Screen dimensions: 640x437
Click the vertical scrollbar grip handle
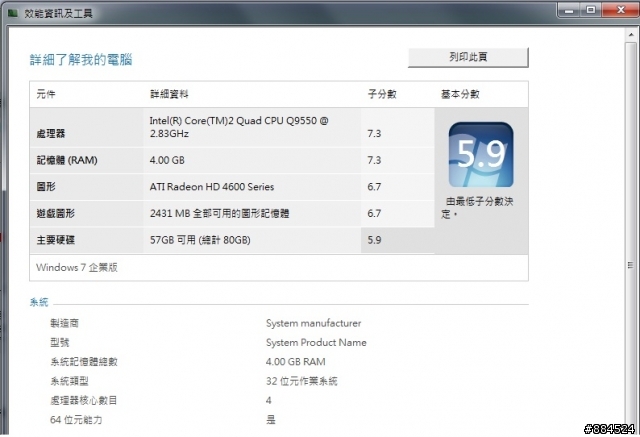(631, 265)
